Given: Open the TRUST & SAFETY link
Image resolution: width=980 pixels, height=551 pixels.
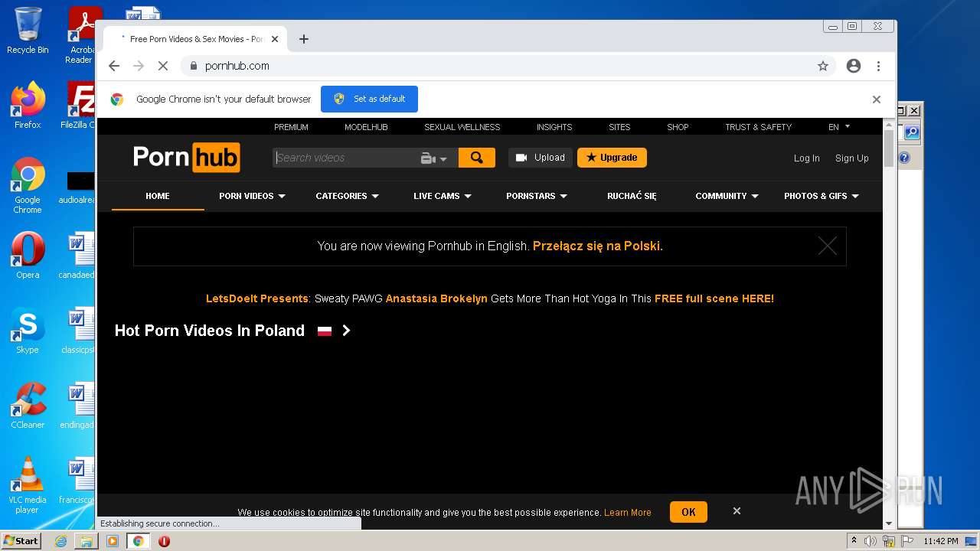Looking at the screenshot, I should coord(758,127).
